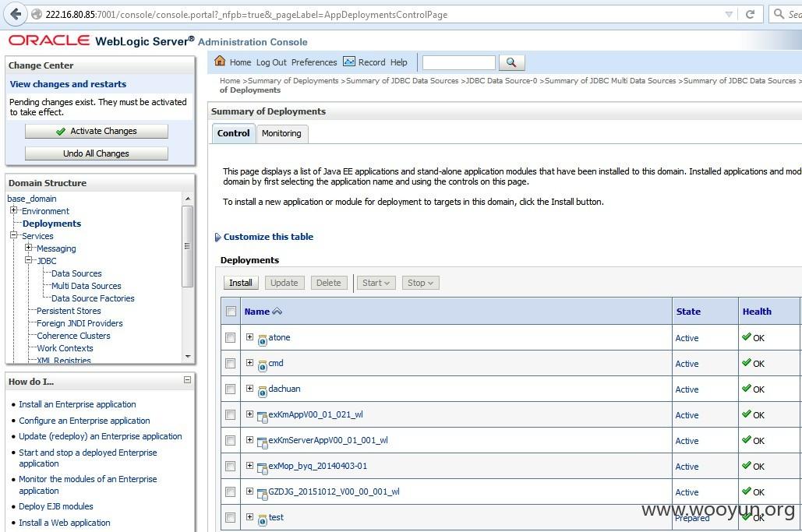Open the Stop dropdown button
Screen dimensions: 802x532
tap(420, 283)
